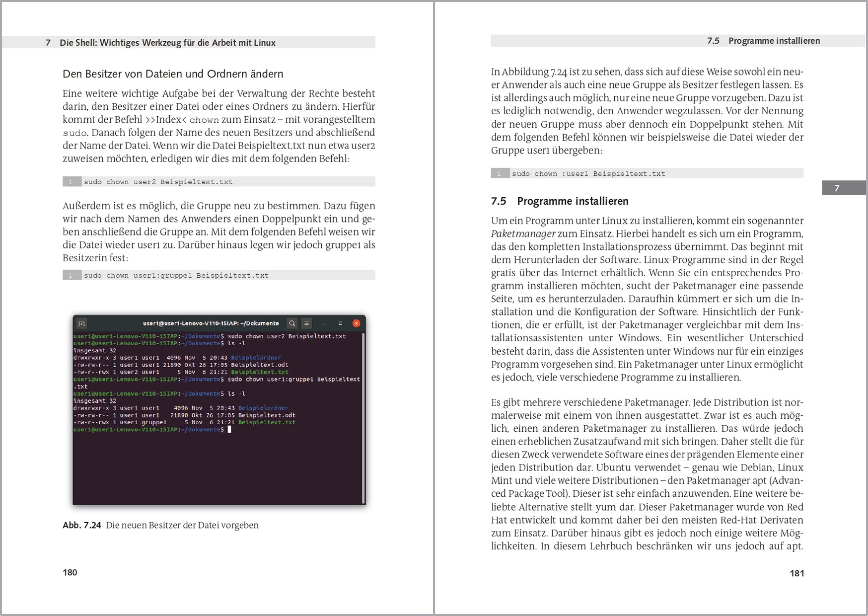Open the search in the terminal header
The height and width of the screenshot is (616, 868).
click(x=292, y=323)
